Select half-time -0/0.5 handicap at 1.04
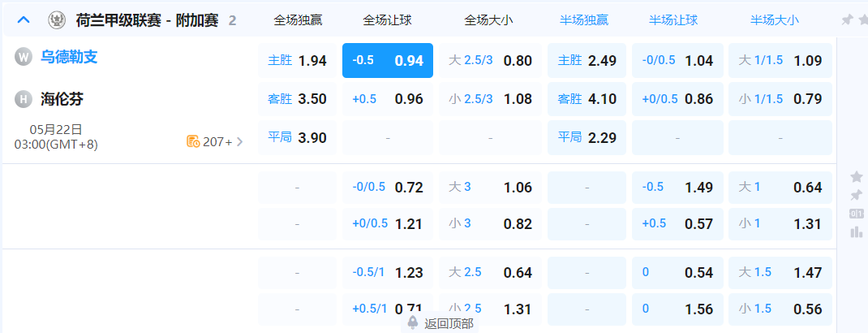The width and height of the screenshot is (868, 333). (x=677, y=60)
